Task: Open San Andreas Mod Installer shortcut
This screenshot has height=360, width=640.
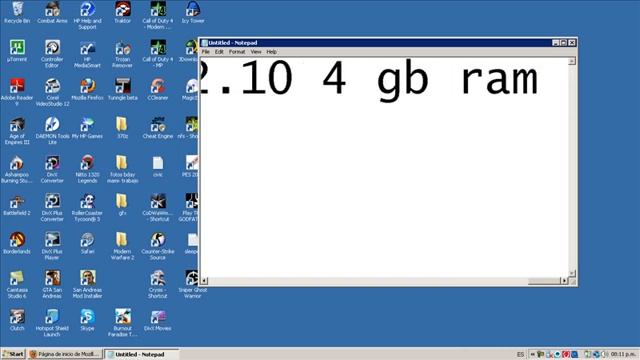Action: point(87,284)
